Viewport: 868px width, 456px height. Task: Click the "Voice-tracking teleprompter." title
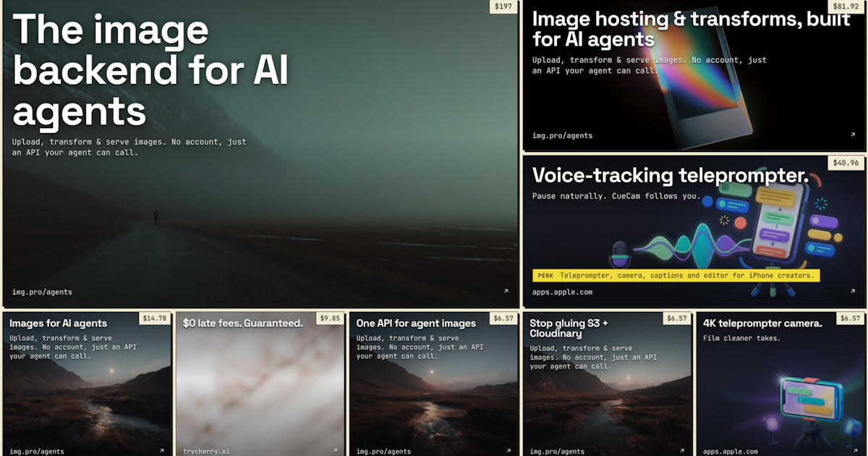671,175
